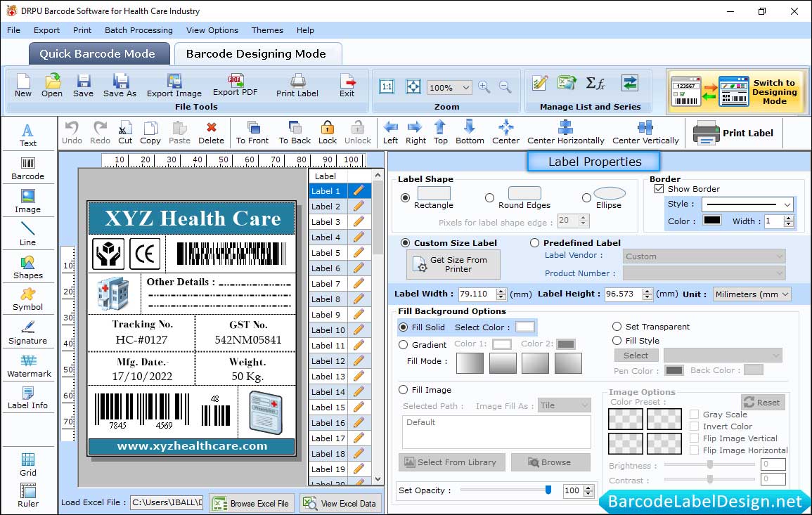The height and width of the screenshot is (515, 812).
Task: Select the Text tool in sidebar
Action: (28, 136)
